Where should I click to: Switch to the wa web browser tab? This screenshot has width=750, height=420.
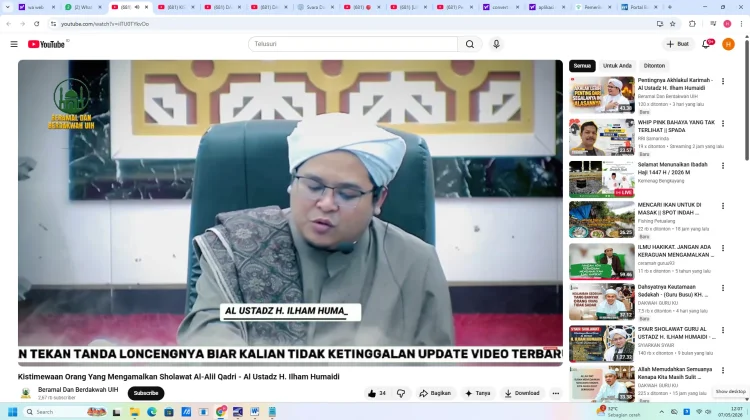(36, 7)
